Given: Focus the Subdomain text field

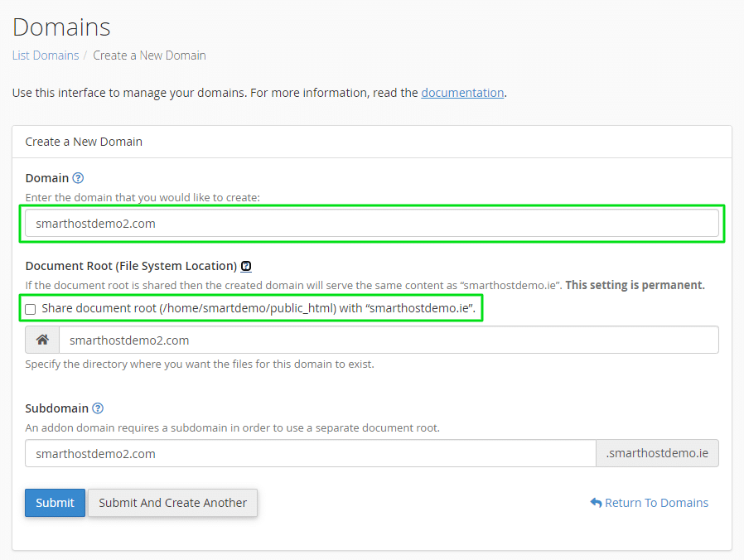Looking at the screenshot, I should (311, 453).
